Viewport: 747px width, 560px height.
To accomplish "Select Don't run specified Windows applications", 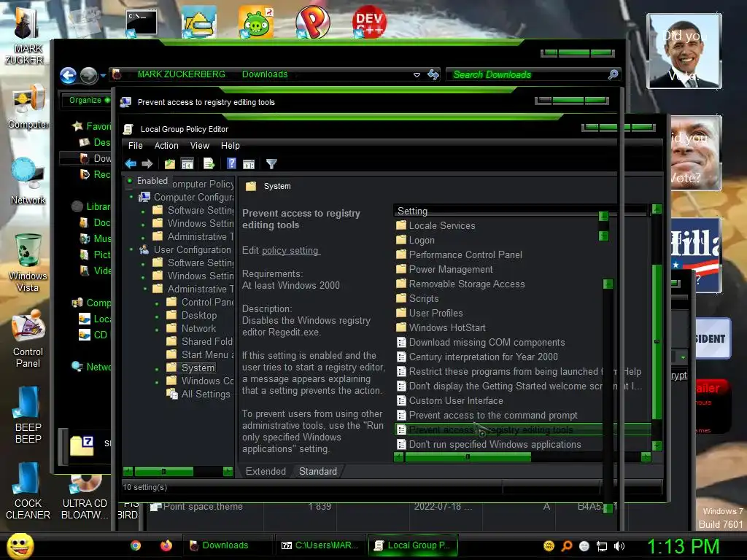I will [495, 444].
